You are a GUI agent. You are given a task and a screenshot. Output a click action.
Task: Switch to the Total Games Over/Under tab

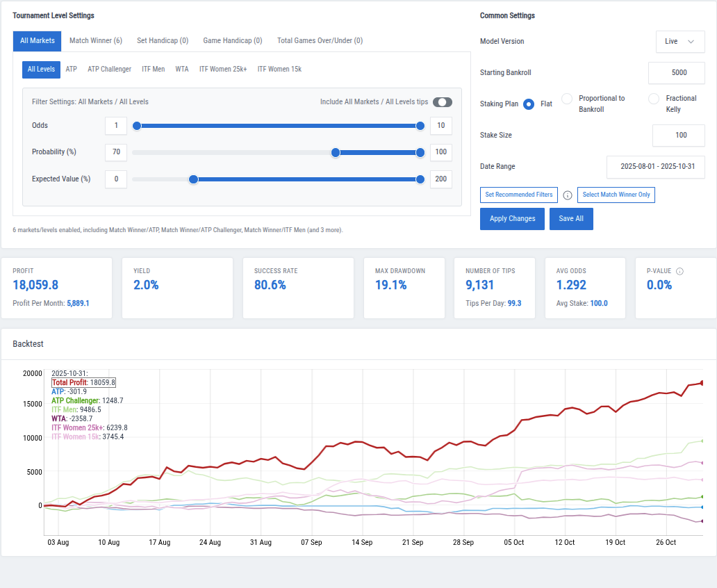320,40
